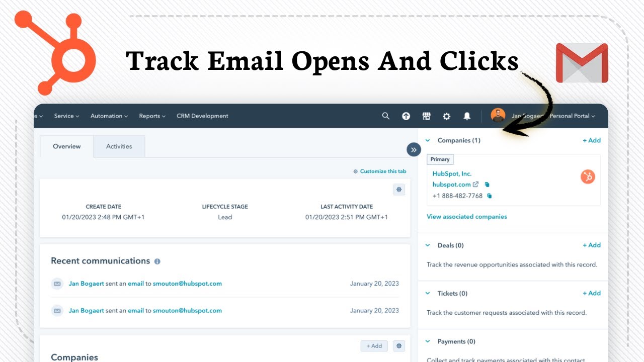The width and height of the screenshot is (644, 362).
Task: Click the email icon of the second communication
Action: (x=57, y=311)
